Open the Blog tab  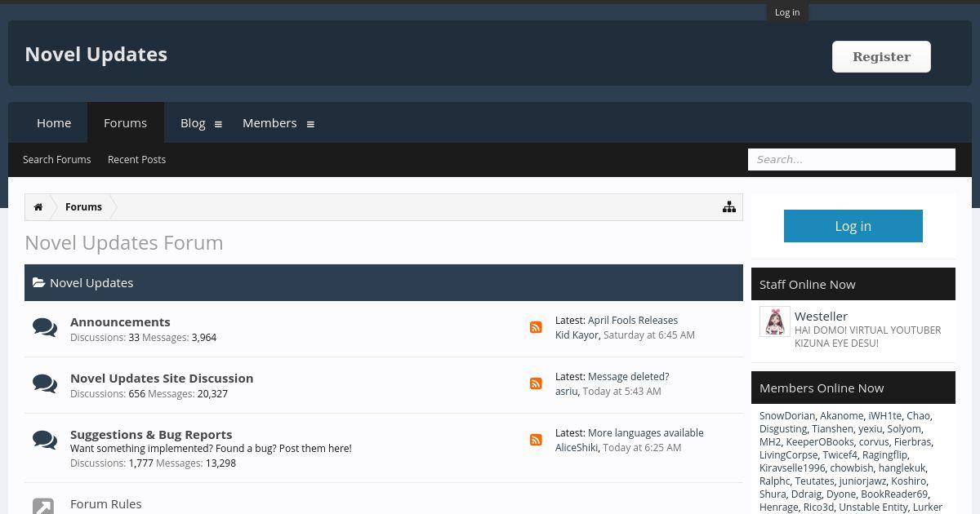193,122
